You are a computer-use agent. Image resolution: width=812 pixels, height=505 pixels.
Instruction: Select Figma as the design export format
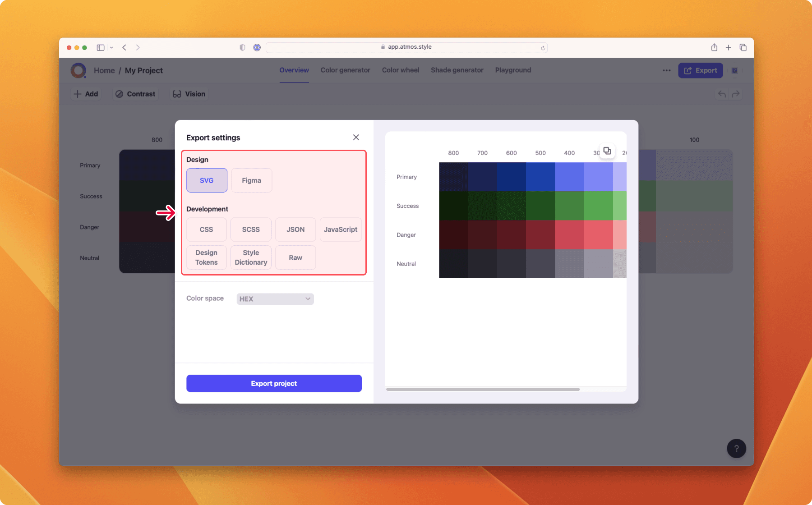tap(251, 180)
